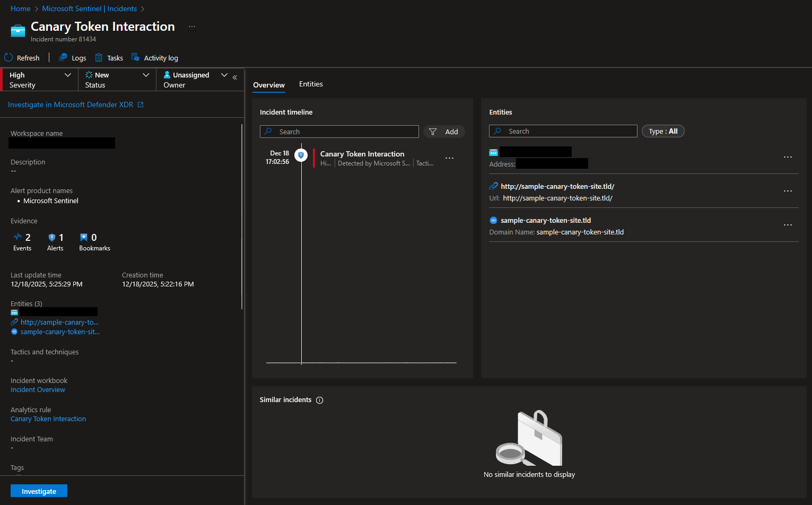Click the search magnifier icon in Entities panel
The height and width of the screenshot is (505, 812).
click(497, 131)
